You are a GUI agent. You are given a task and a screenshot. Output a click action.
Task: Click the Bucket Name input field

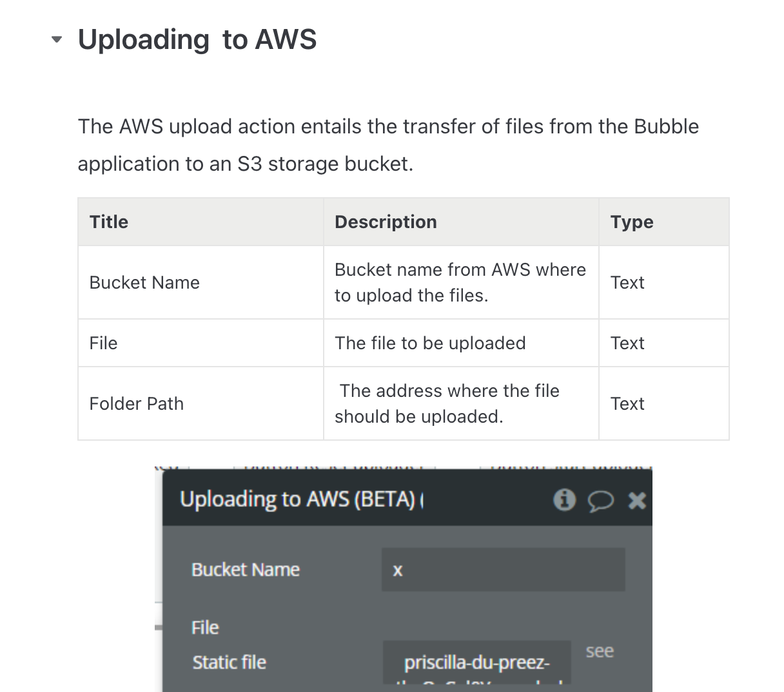[x=503, y=570]
